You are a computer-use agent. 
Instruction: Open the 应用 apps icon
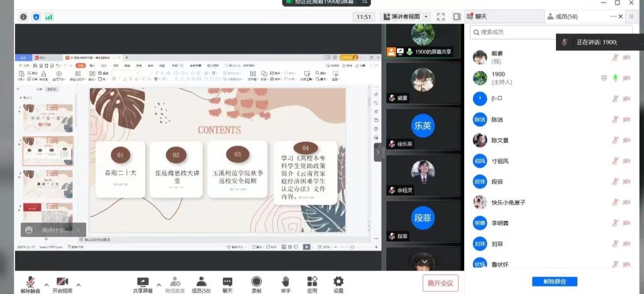click(x=312, y=281)
